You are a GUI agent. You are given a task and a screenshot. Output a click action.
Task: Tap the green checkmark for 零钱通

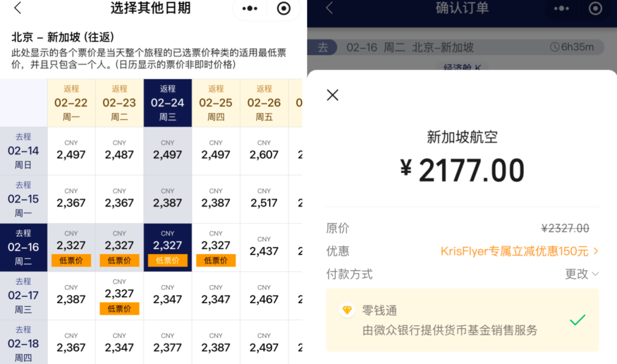pyautogui.click(x=578, y=319)
